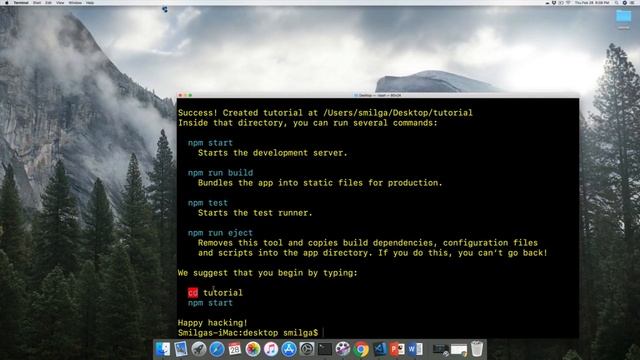Click 'Inside that directory' line in Terminal

pyautogui.click(x=307, y=123)
